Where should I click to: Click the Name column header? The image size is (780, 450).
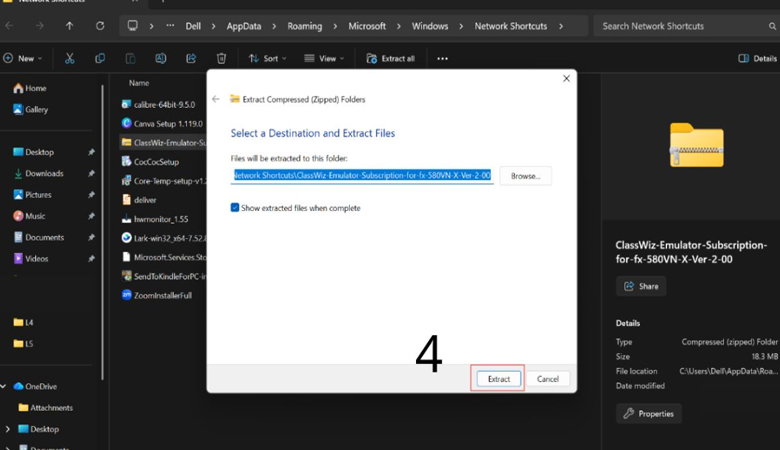click(x=139, y=83)
